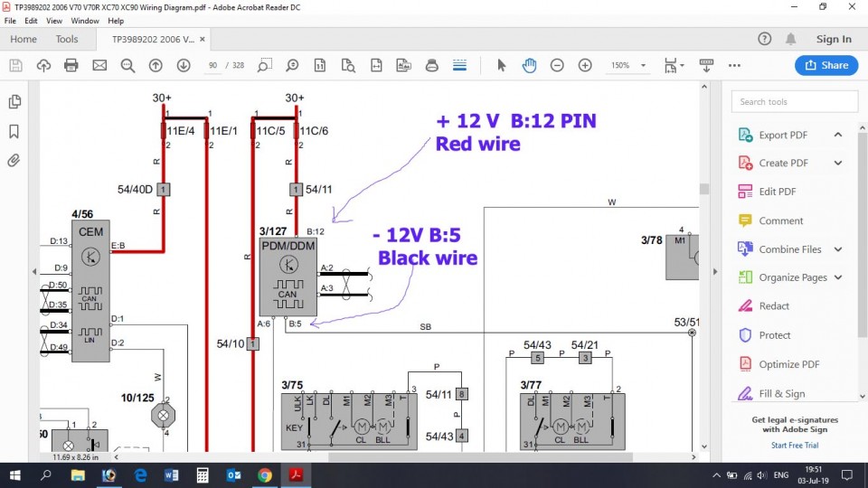Image resolution: width=868 pixels, height=488 pixels.
Task: Close the TP3989202 document tab
Action: pos(202,39)
